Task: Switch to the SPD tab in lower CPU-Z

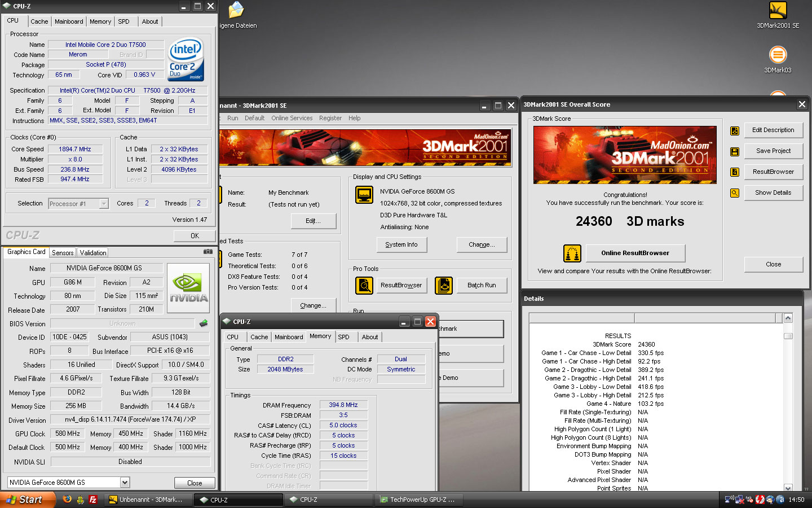Action: click(343, 337)
